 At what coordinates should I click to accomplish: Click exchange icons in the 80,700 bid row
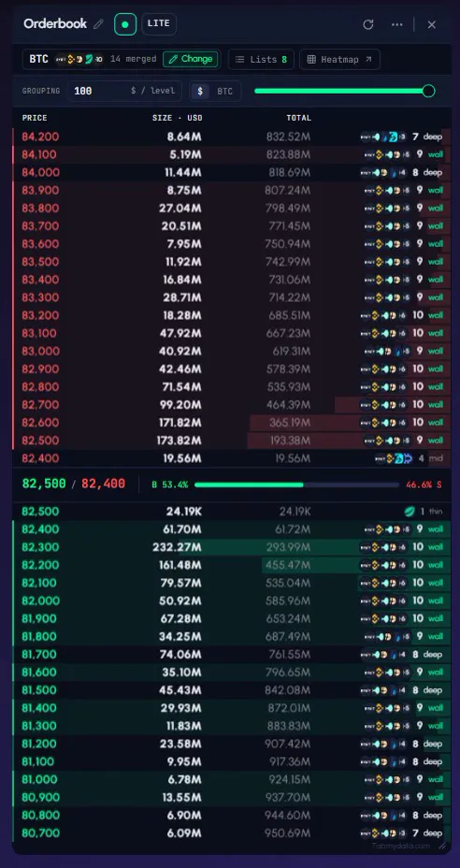(x=383, y=833)
